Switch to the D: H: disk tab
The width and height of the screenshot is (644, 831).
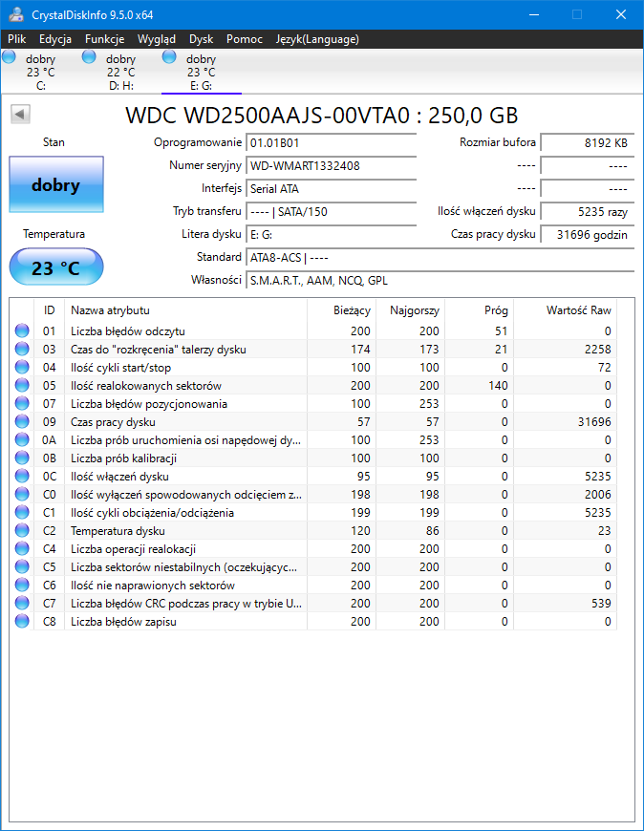click(120, 72)
